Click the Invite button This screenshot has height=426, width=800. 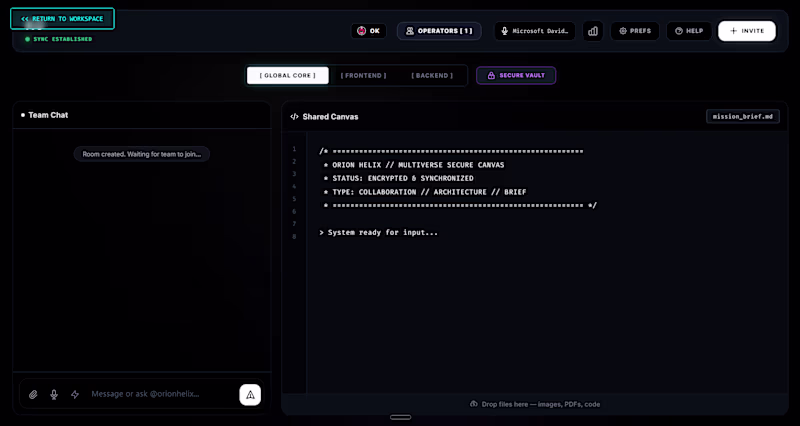coord(746,31)
